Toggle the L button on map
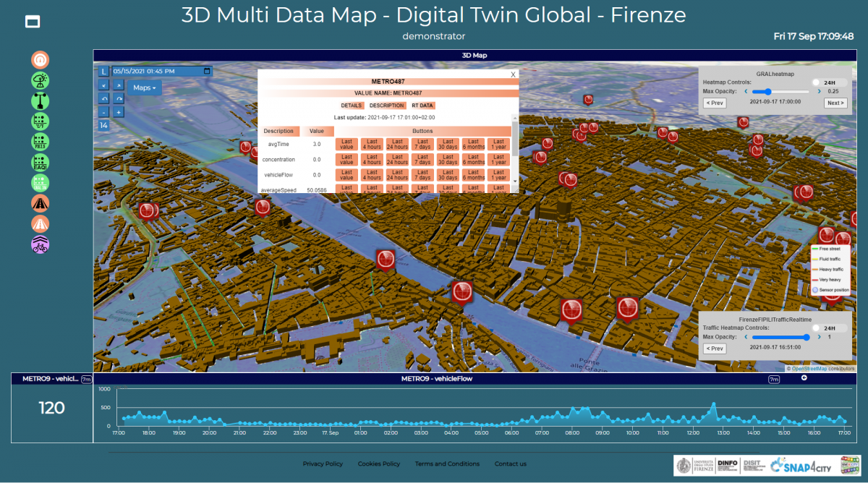868x483 pixels. pyautogui.click(x=104, y=72)
